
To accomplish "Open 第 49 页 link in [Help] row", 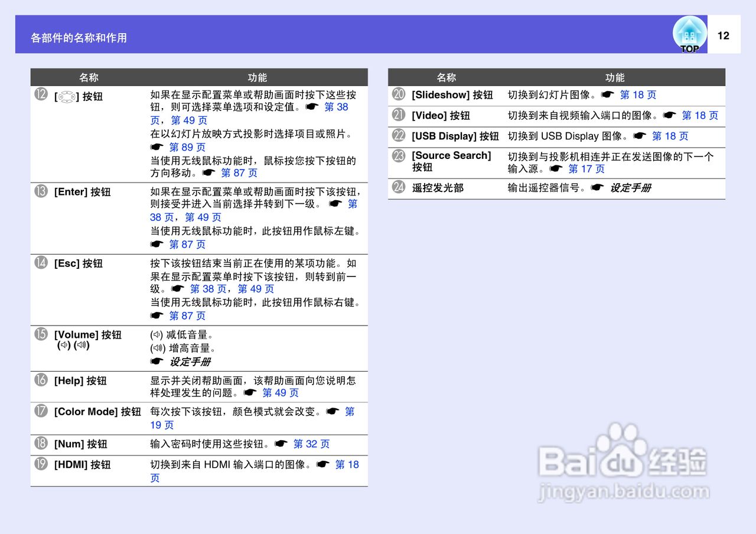I will pyautogui.click(x=281, y=393).
